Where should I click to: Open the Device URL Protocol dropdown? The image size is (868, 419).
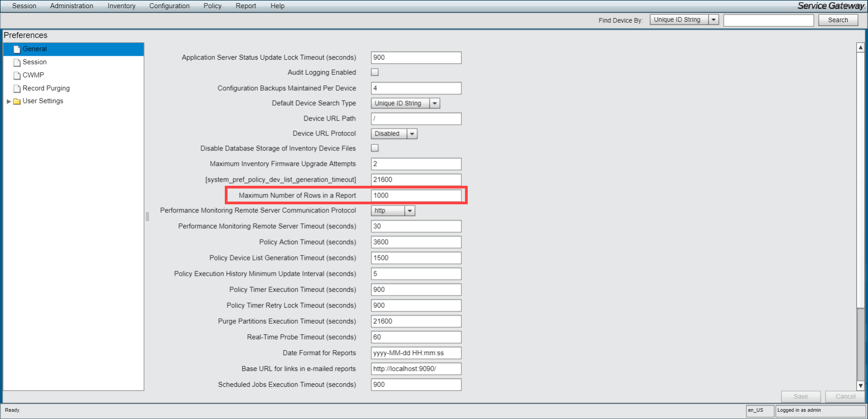tap(412, 134)
